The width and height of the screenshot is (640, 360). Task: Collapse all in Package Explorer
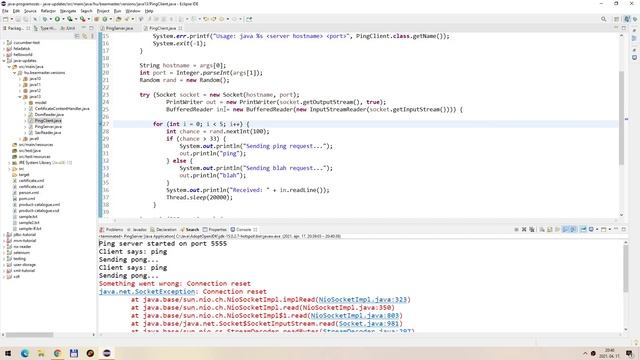77,36
